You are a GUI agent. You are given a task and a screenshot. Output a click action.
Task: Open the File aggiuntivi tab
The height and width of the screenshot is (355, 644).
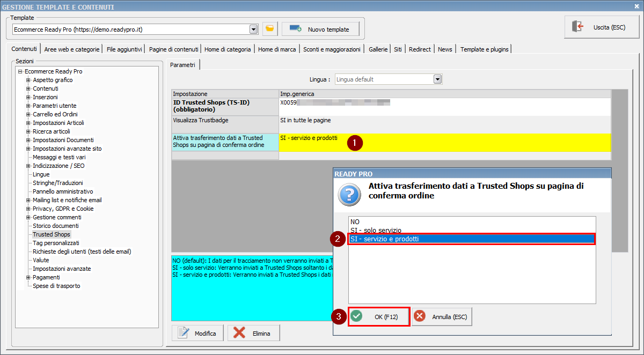[124, 49]
